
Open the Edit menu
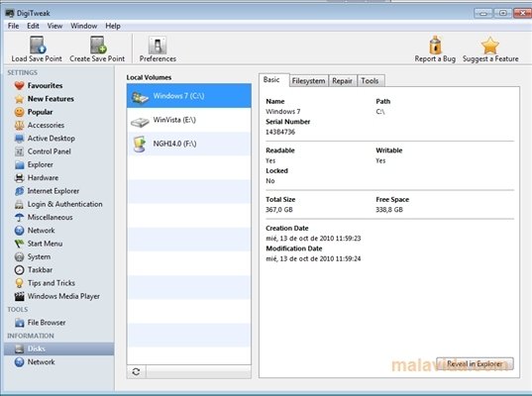point(33,26)
